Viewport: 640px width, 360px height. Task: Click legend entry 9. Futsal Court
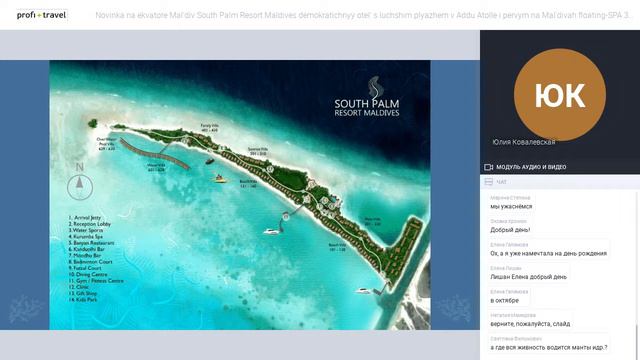pyautogui.click(x=85, y=268)
